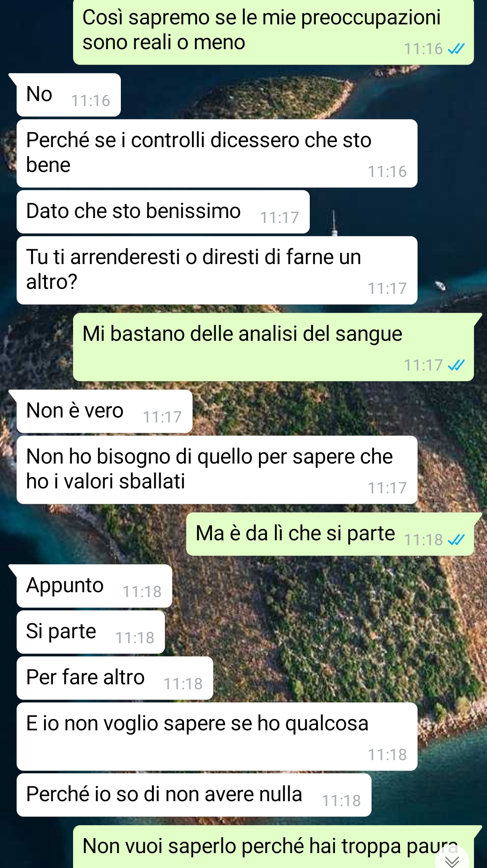Tap the 'Così sapremo' outgoing message bubble
Screen dimensions: 487x868
273,32
